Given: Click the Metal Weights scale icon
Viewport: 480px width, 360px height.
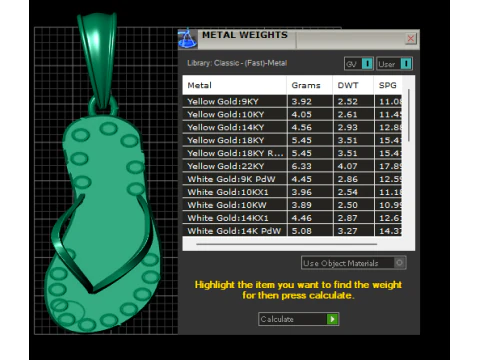Looking at the screenshot, I should coord(188,39).
